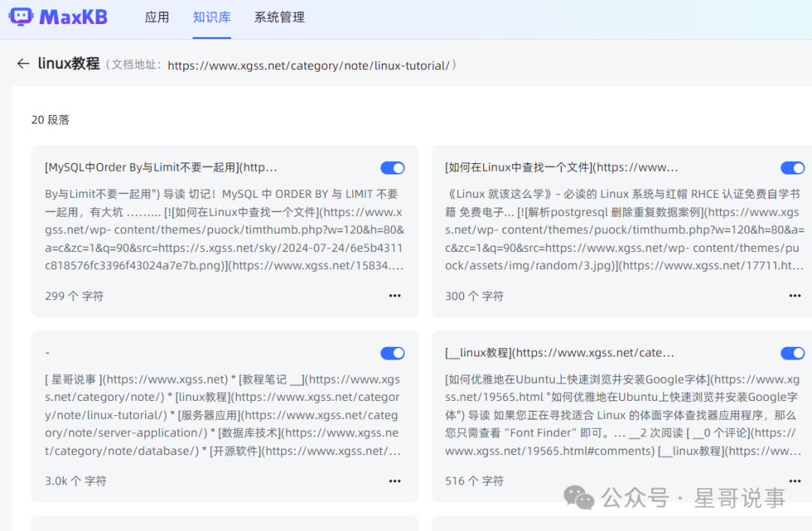The height and width of the screenshot is (531, 812).
Task: Open the paragraph body starting 星哥说事
Action: [x=224, y=415]
